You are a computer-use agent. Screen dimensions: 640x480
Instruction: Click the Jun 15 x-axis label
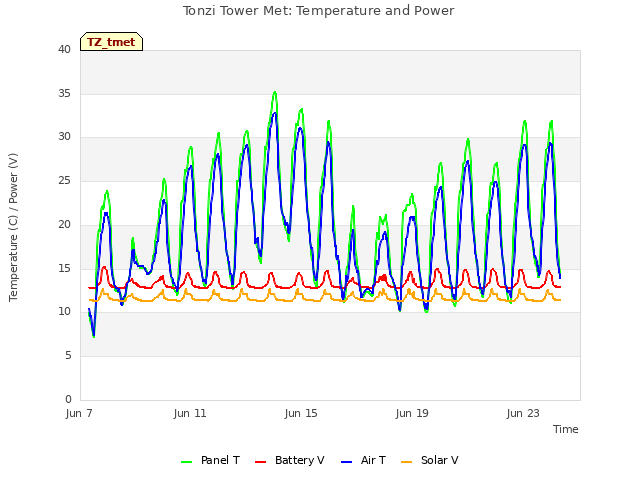pyautogui.click(x=301, y=413)
